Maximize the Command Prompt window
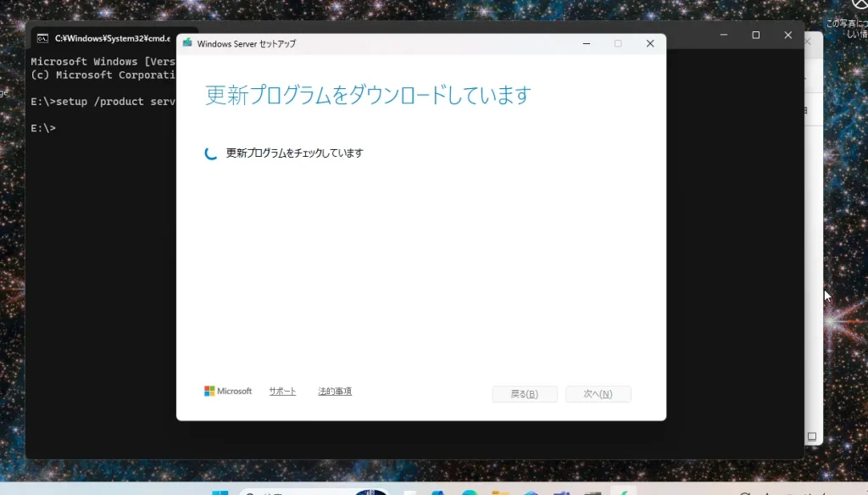The width and height of the screenshot is (868, 495). [755, 35]
